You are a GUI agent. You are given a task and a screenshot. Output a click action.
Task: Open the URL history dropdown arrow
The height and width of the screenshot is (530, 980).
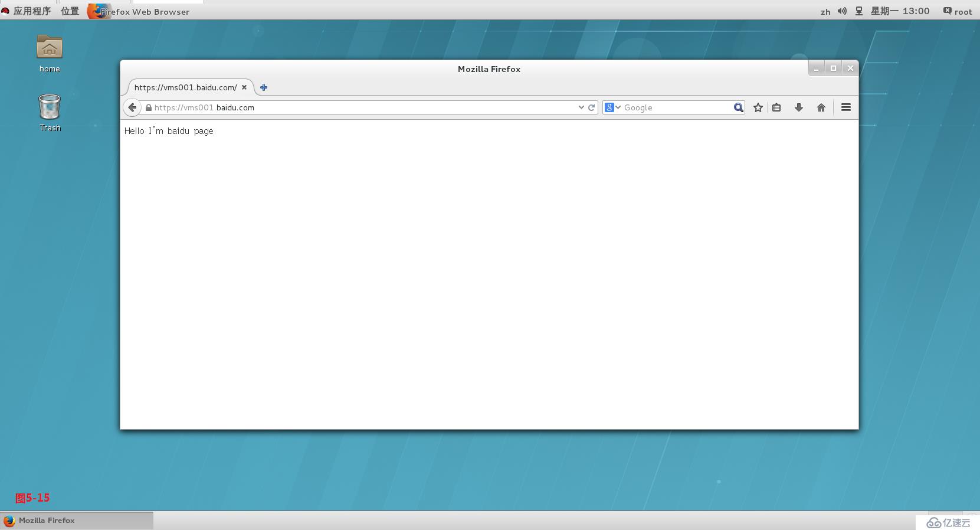coord(581,107)
